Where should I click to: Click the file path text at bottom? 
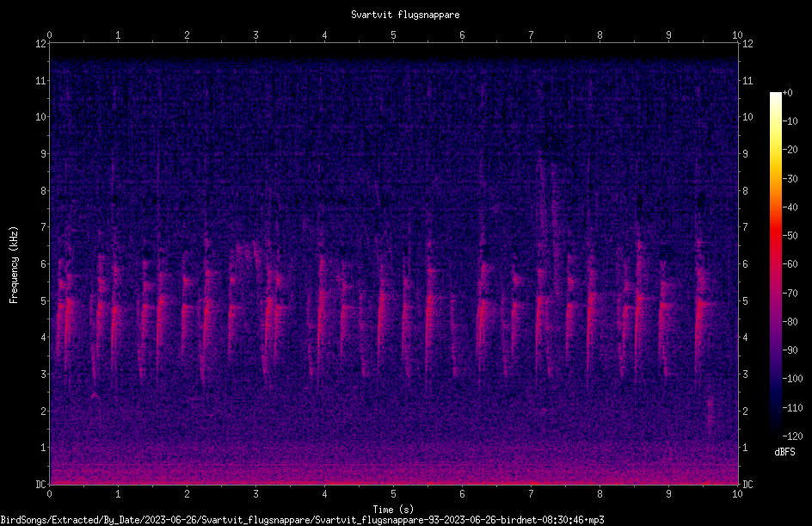point(303,520)
